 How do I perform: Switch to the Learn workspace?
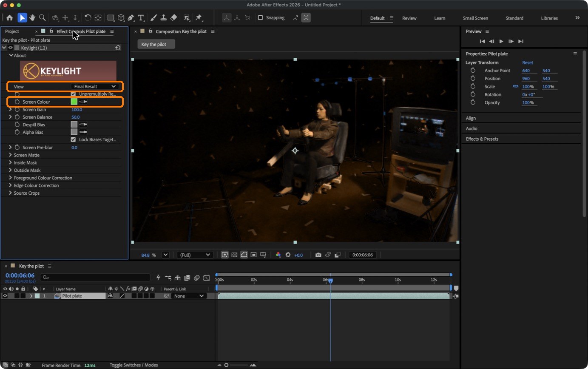tap(440, 18)
